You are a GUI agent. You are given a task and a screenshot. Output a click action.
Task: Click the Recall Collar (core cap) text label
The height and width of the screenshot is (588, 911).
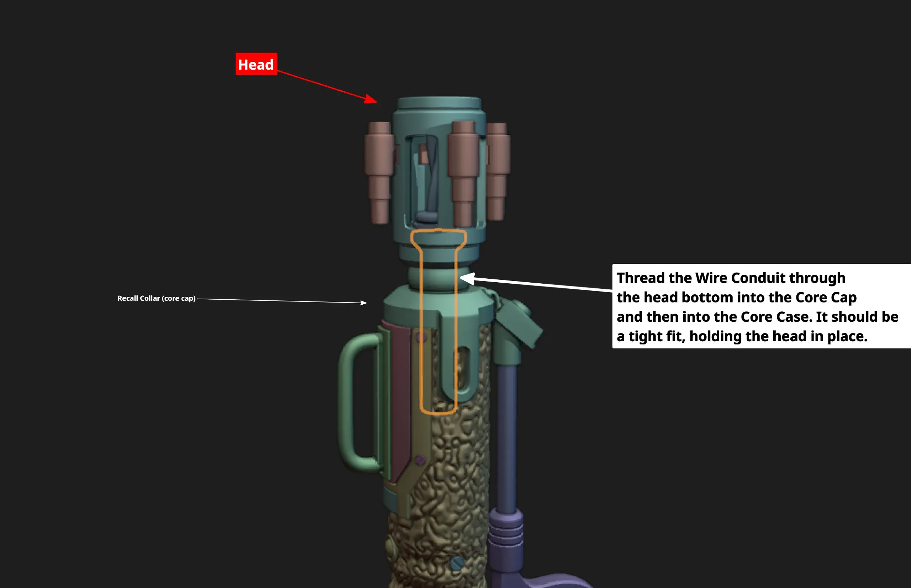(156, 298)
